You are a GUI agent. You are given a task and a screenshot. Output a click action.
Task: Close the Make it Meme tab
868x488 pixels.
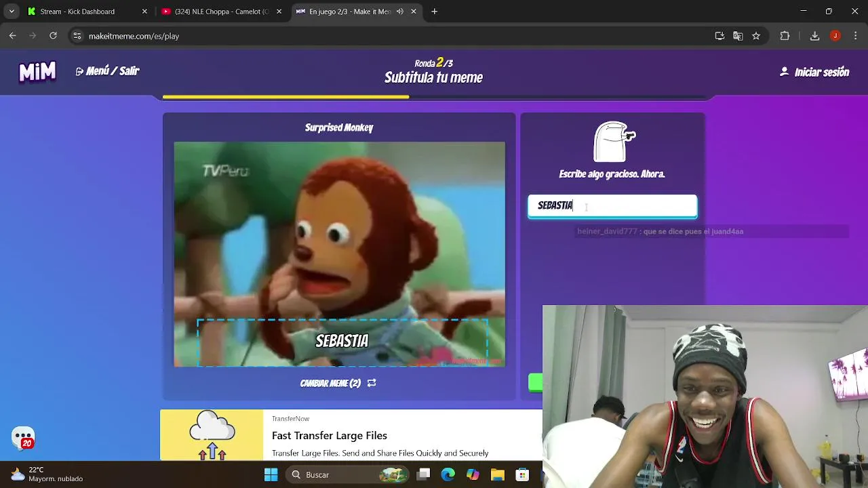coord(414,12)
